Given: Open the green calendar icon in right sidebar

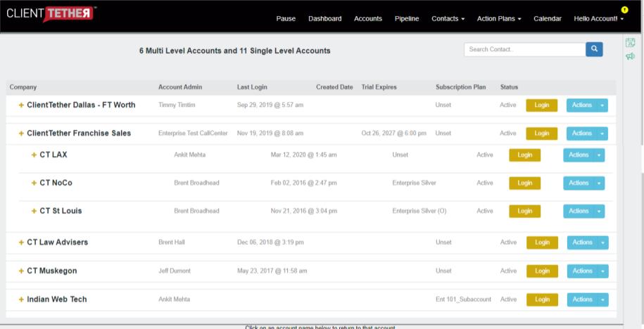Looking at the screenshot, I should pyautogui.click(x=630, y=42).
